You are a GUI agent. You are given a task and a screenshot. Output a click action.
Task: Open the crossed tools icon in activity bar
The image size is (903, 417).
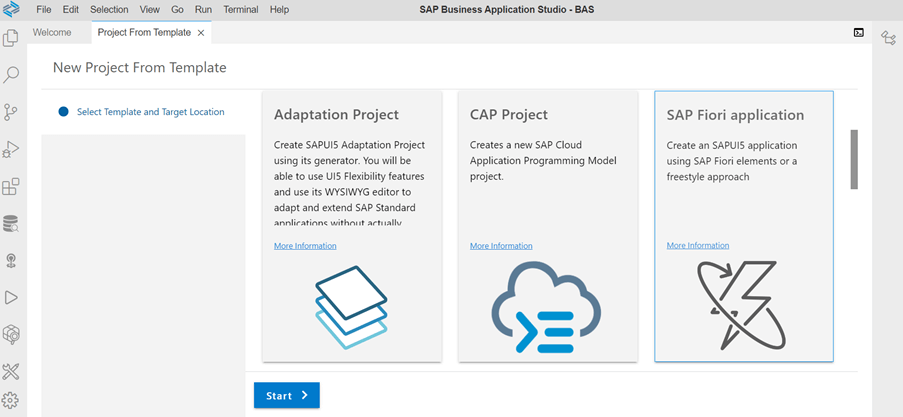pyautogui.click(x=11, y=372)
